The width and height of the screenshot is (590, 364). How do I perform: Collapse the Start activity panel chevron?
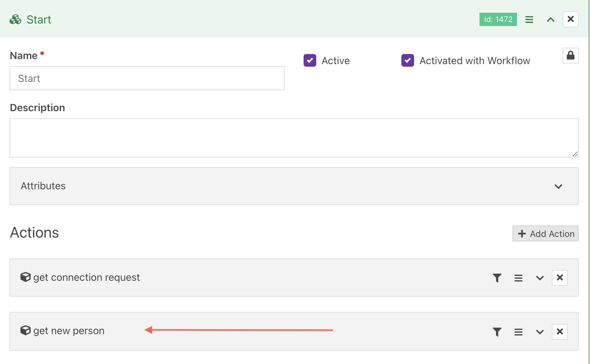[551, 20]
